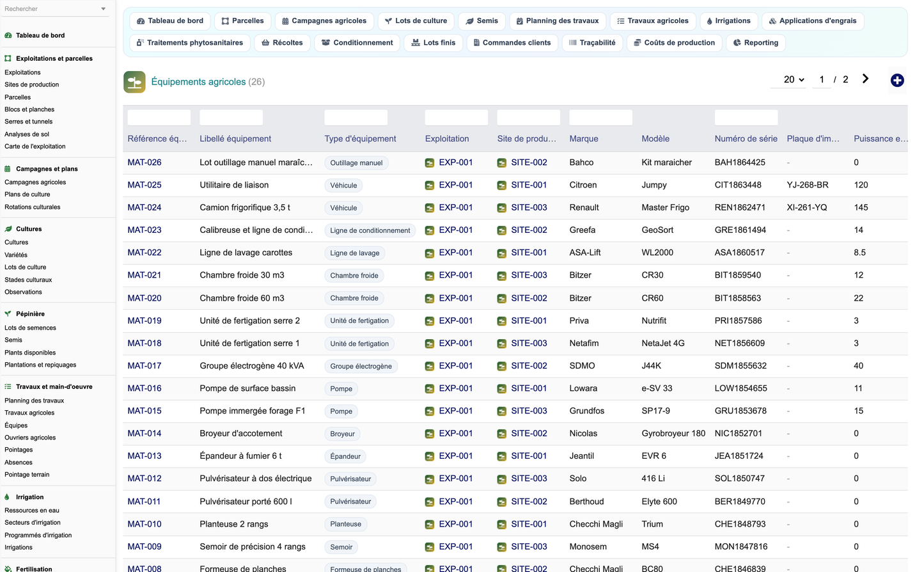
Task: Click the add new equipment plus icon
Action: coord(897,80)
